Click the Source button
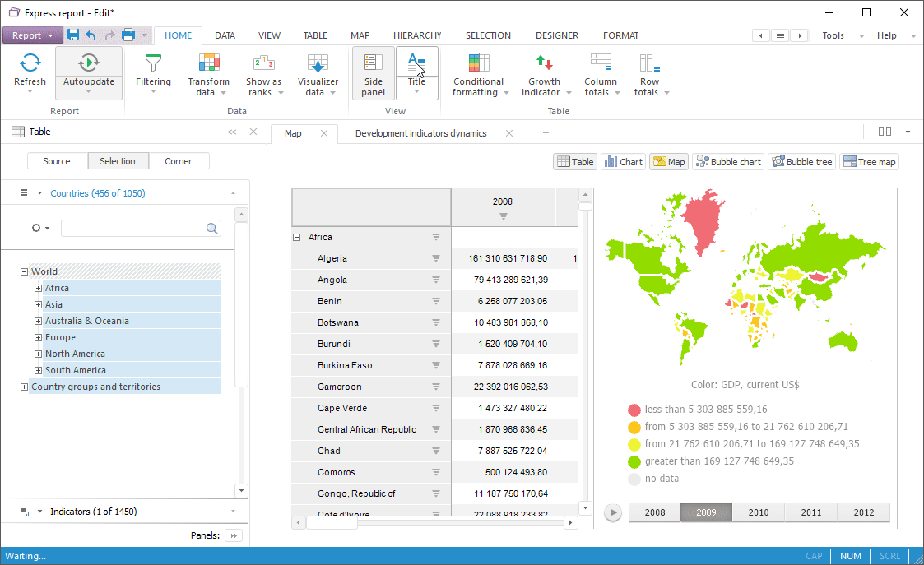The image size is (924, 565). (57, 161)
